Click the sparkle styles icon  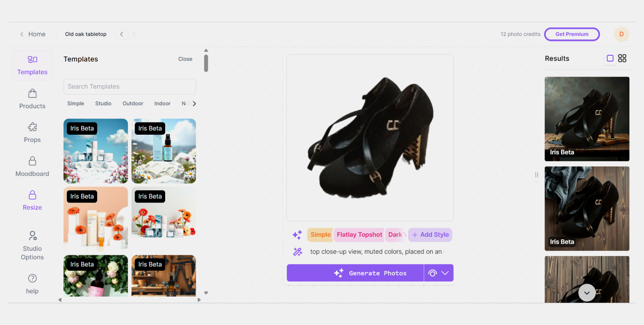pyautogui.click(x=297, y=235)
